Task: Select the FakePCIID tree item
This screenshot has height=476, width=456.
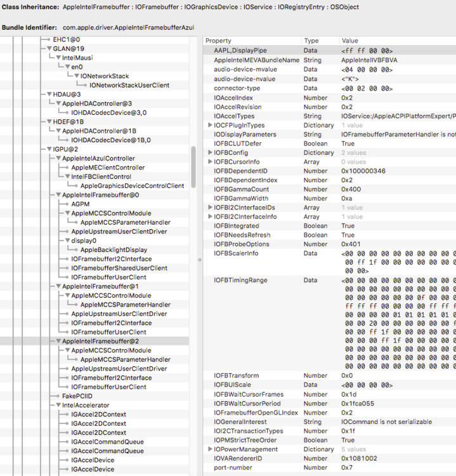Action: (x=77, y=396)
